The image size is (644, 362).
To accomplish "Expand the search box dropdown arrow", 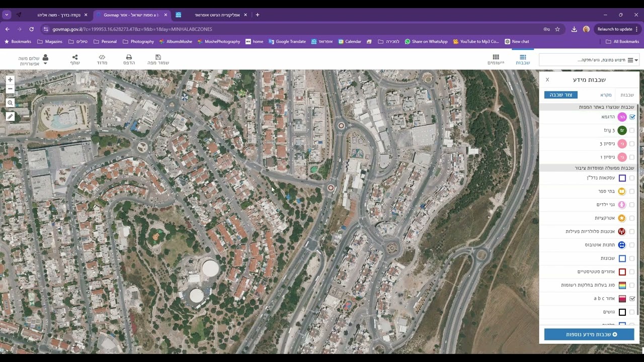I will point(636,60).
